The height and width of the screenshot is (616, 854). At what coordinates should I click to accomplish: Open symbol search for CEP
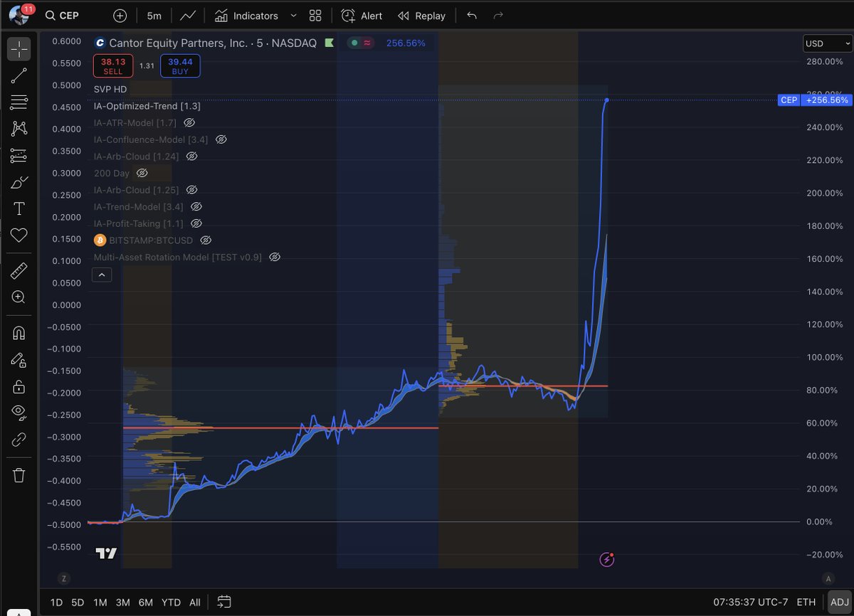click(63, 16)
